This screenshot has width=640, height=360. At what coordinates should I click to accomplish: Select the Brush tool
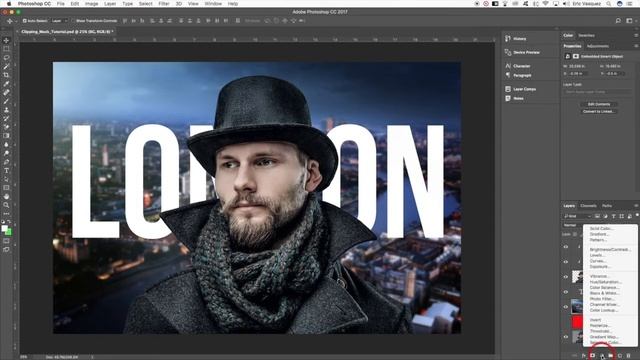click(x=6, y=101)
